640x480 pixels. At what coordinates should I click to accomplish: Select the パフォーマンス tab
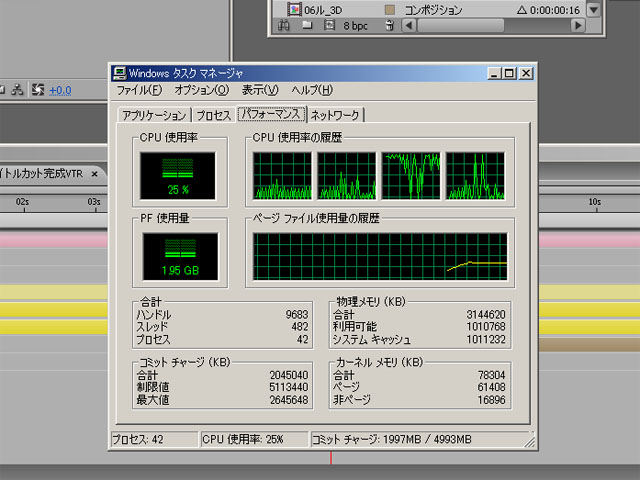click(271, 114)
